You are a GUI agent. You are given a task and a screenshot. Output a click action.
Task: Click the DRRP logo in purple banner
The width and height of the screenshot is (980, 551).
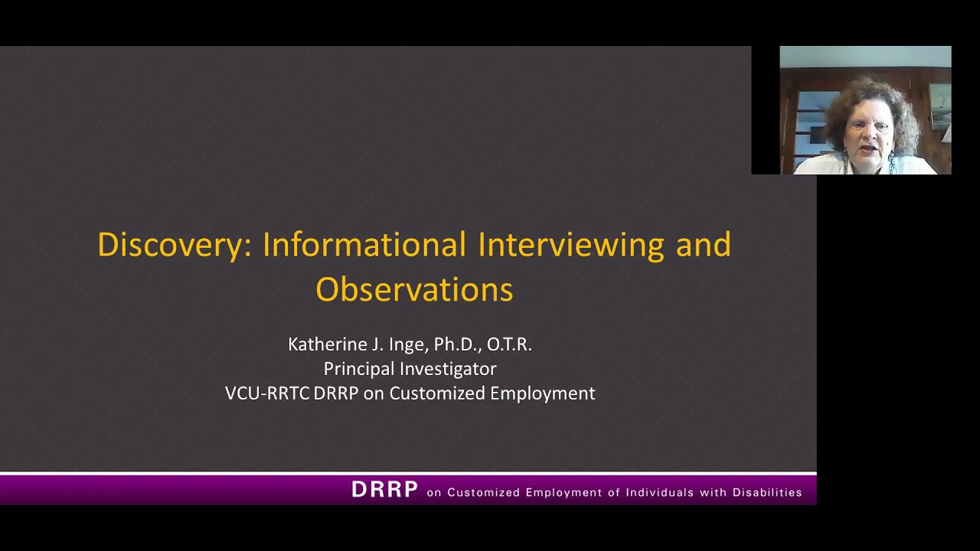click(x=384, y=490)
